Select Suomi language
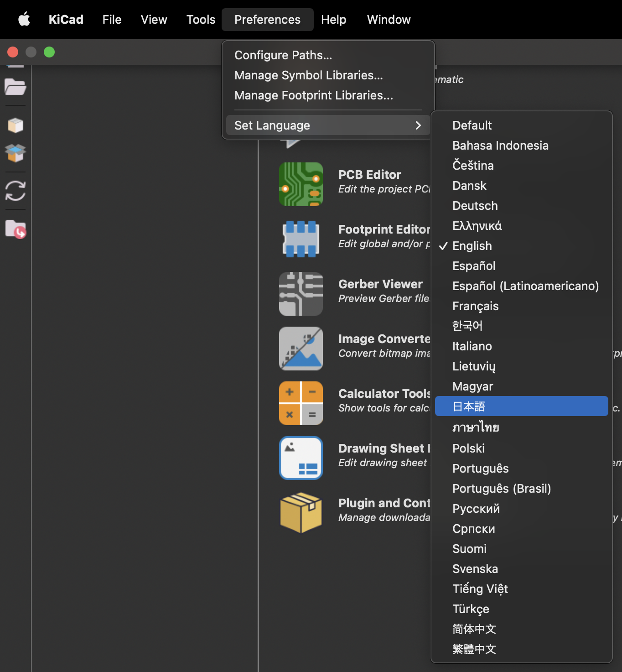Screen dimensions: 622x672 click(x=522, y=549)
